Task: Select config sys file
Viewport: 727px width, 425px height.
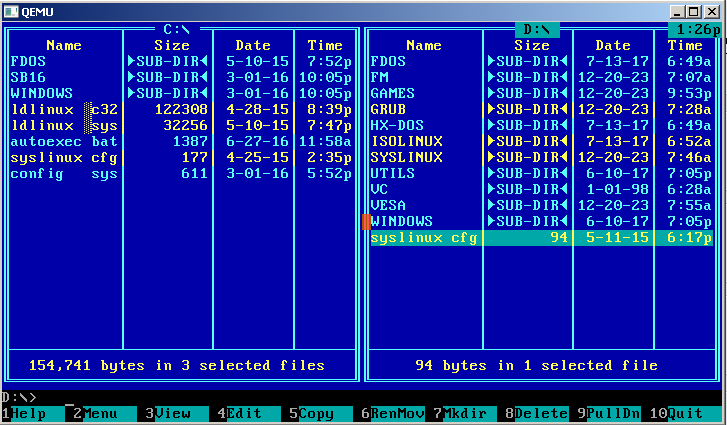Action: [64, 174]
